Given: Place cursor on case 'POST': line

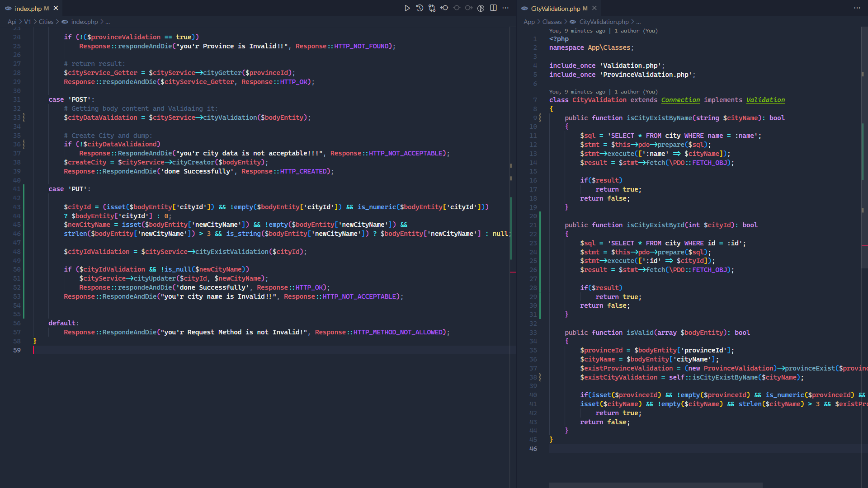Looking at the screenshot, I should pos(71,99).
